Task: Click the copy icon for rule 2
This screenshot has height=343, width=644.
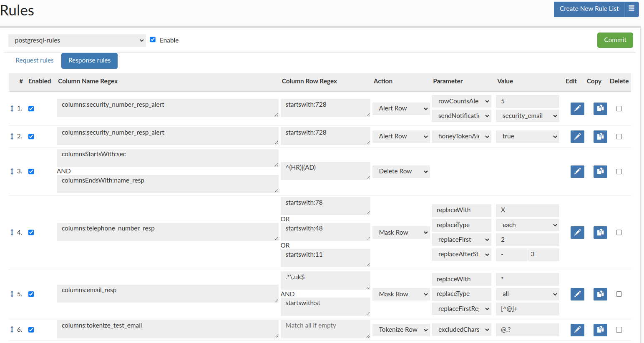Action: coord(600,136)
